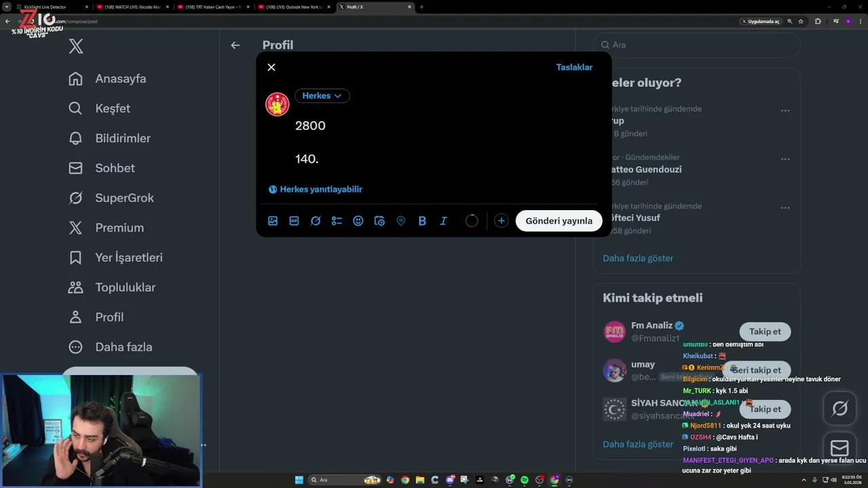Viewport: 868px width, 488px height.
Task: Add media image to the post
Action: (273, 221)
